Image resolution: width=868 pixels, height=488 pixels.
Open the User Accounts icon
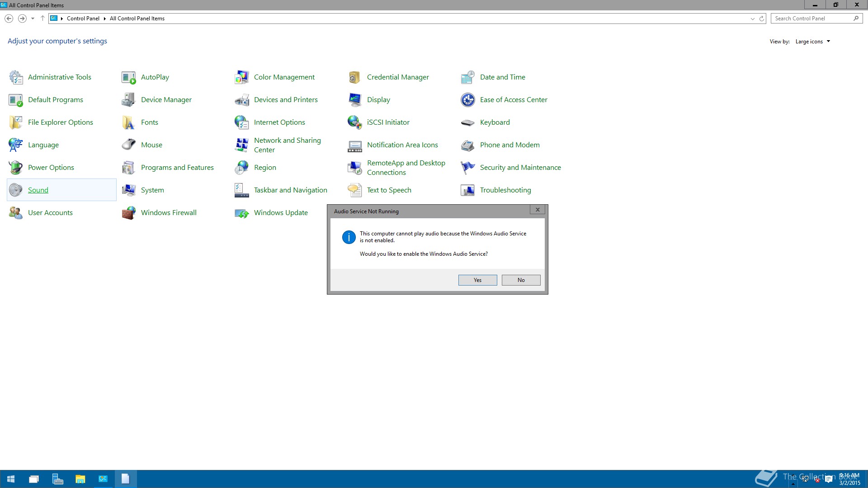(16, 213)
